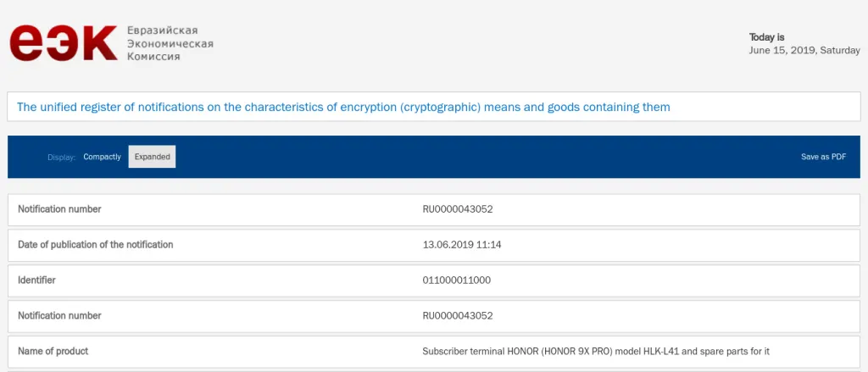This screenshot has height=372, width=868.
Task: Click Save as PDF
Action: coord(823,157)
